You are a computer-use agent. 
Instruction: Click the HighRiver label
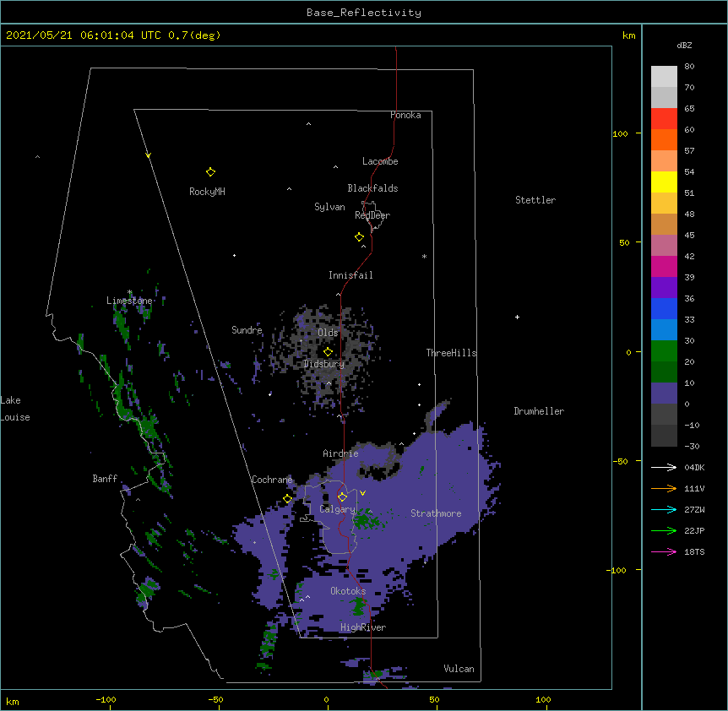(x=363, y=627)
